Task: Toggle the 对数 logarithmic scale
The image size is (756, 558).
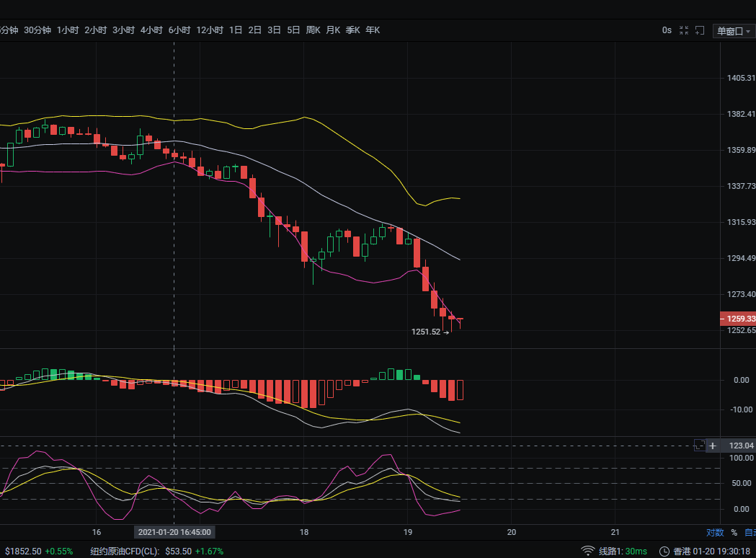Action: 715,533
